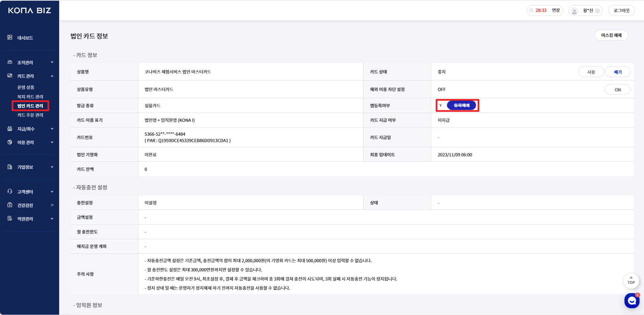Click the KONA BIZ logo
This screenshot has height=315, width=644.
(29, 10)
